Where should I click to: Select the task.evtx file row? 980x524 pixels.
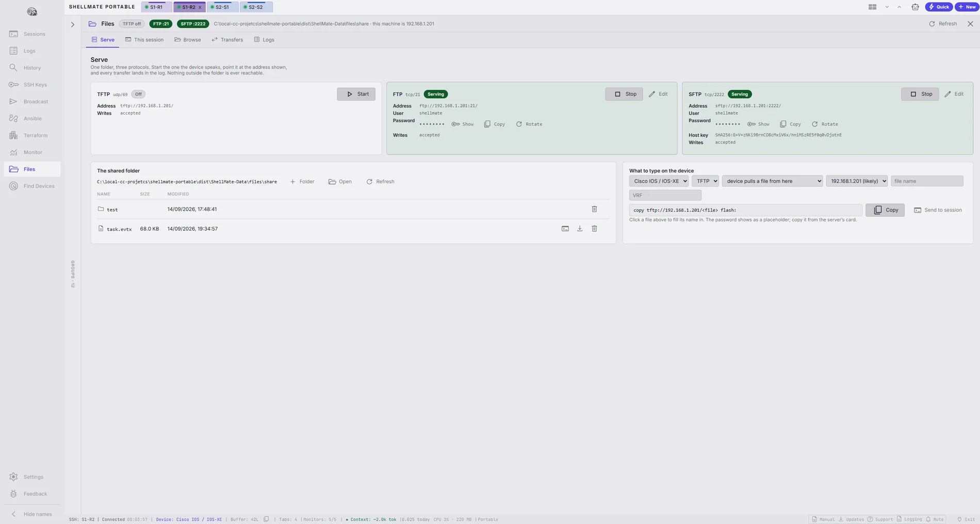[x=353, y=229]
